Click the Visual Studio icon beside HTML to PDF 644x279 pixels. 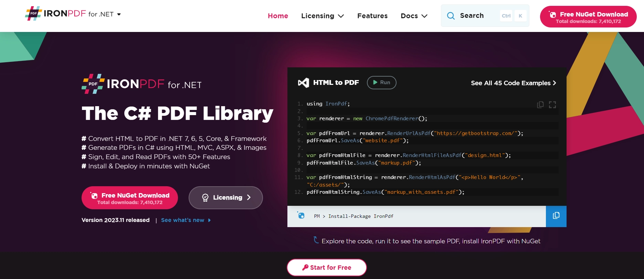click(303, 83)
